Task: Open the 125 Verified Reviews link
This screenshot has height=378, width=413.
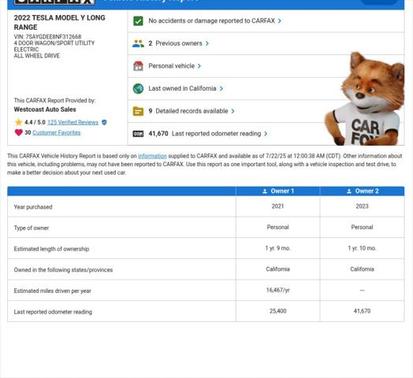Action: click(x=73, y=122)
